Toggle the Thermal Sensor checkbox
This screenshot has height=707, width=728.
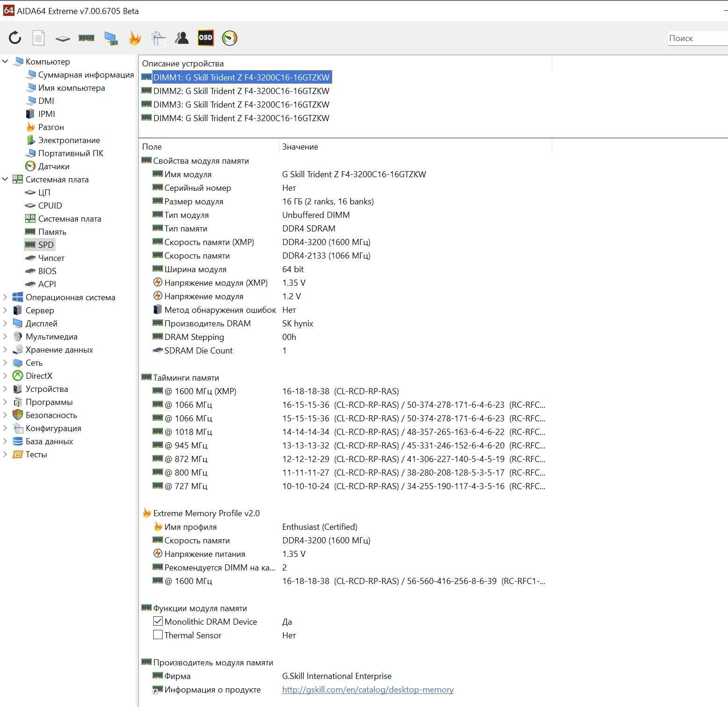[158, 635]
